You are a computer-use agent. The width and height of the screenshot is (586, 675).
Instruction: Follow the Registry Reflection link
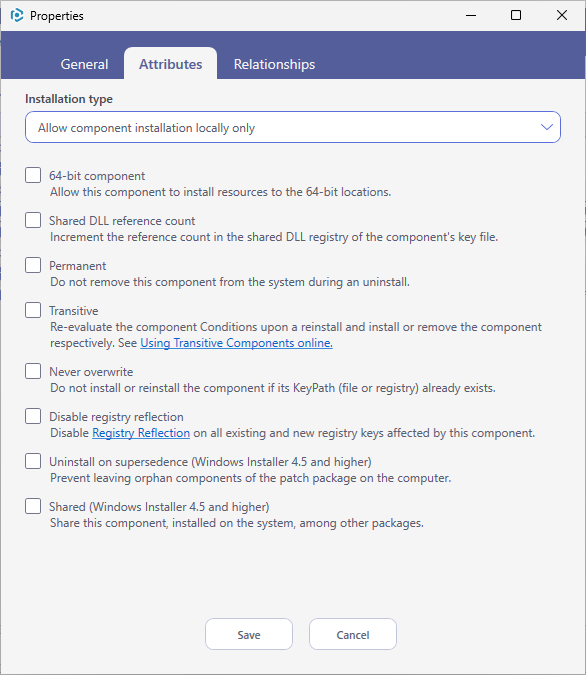click(141, 433)
